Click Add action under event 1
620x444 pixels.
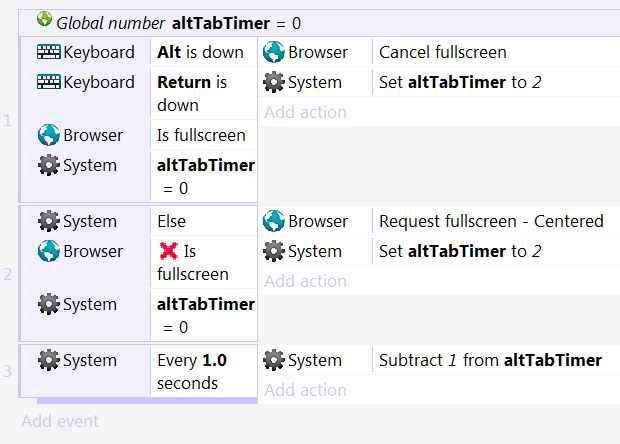tap(305, 112)
